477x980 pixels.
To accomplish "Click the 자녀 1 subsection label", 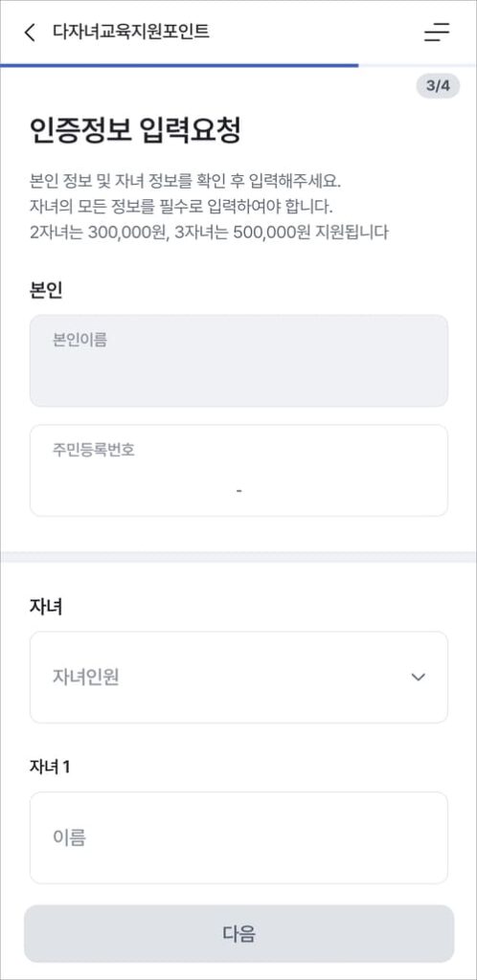I will [x=50, y=767].
